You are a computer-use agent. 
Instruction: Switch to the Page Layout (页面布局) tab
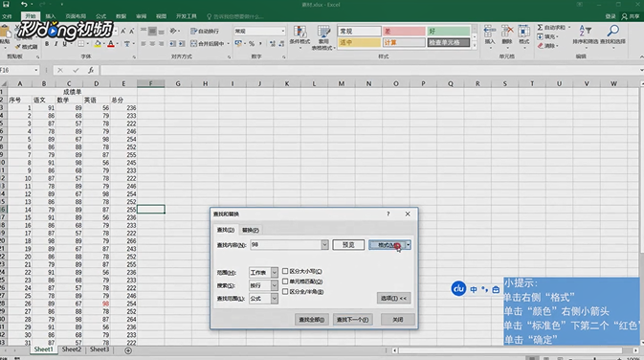point(76,16)
